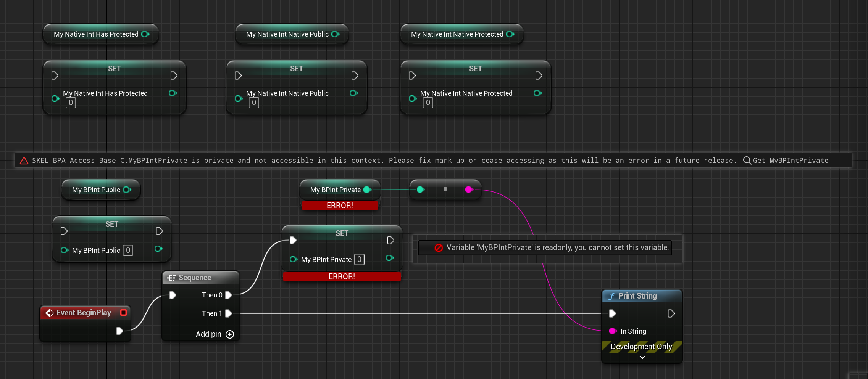The image size is (868, 379).
Task: Click the readonly error prohibited icon
Action: pos(439,248)
